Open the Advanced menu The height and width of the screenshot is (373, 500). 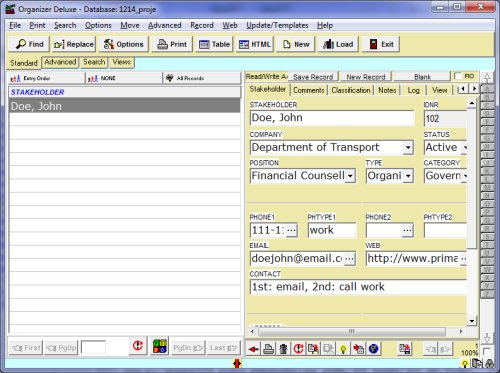165,25
